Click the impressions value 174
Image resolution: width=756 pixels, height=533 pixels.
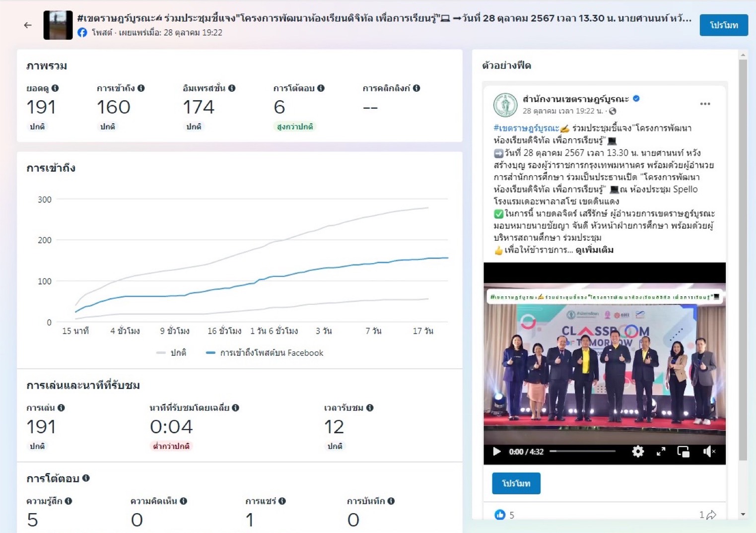click(x=199, y=107)
